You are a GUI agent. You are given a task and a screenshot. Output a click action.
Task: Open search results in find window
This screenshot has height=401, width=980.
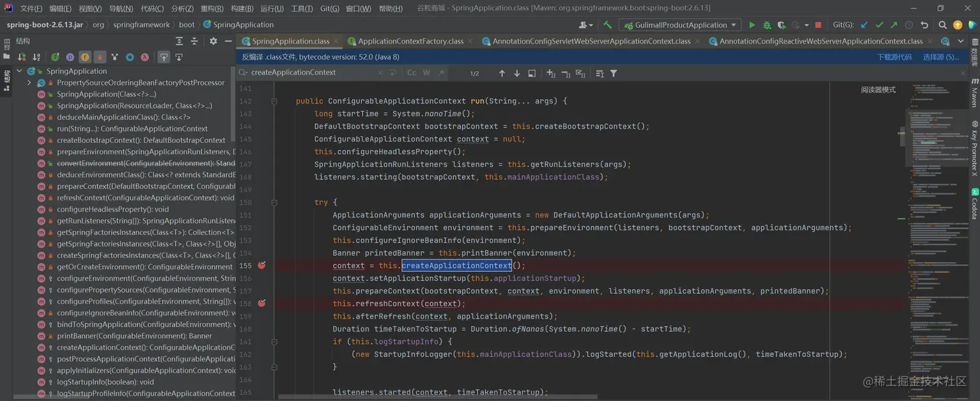pos(532,73)
